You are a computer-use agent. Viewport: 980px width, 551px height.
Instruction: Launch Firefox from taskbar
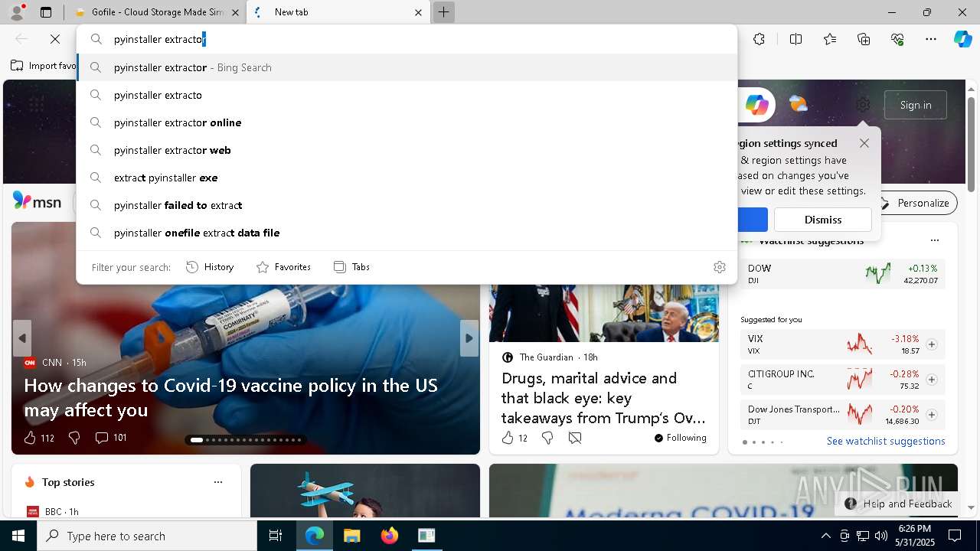389,536
